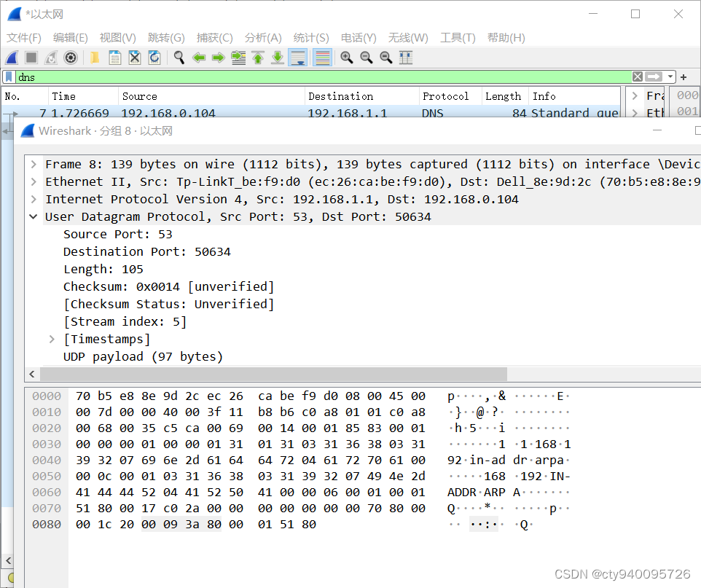701x588 pixels.
Task: Find a packet with the magnifier icon
Action: pos(179,58)
